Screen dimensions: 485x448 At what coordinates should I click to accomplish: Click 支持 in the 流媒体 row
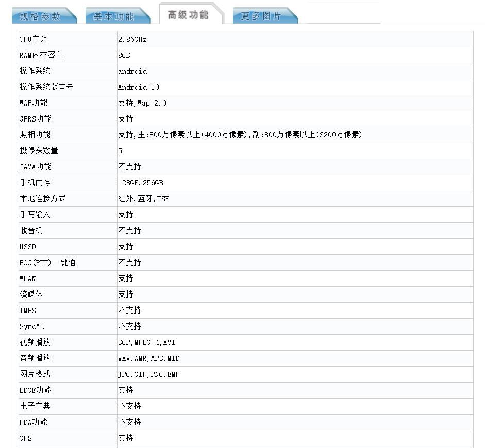126,295
